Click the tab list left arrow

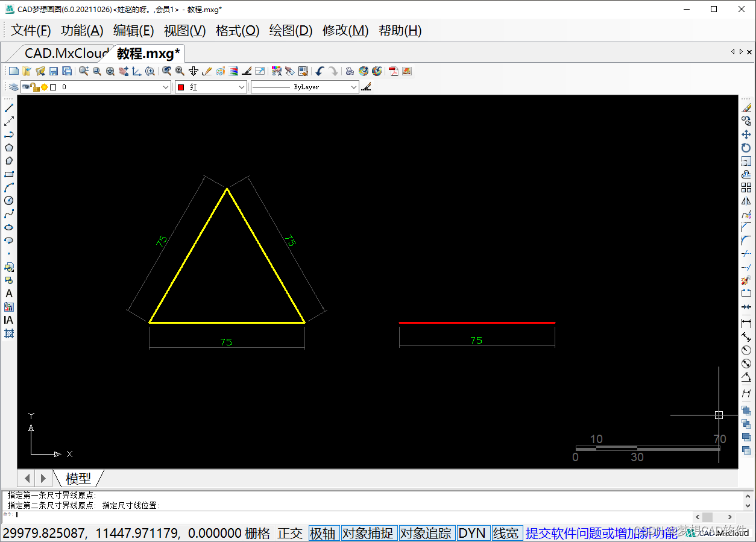pos(732,52)
